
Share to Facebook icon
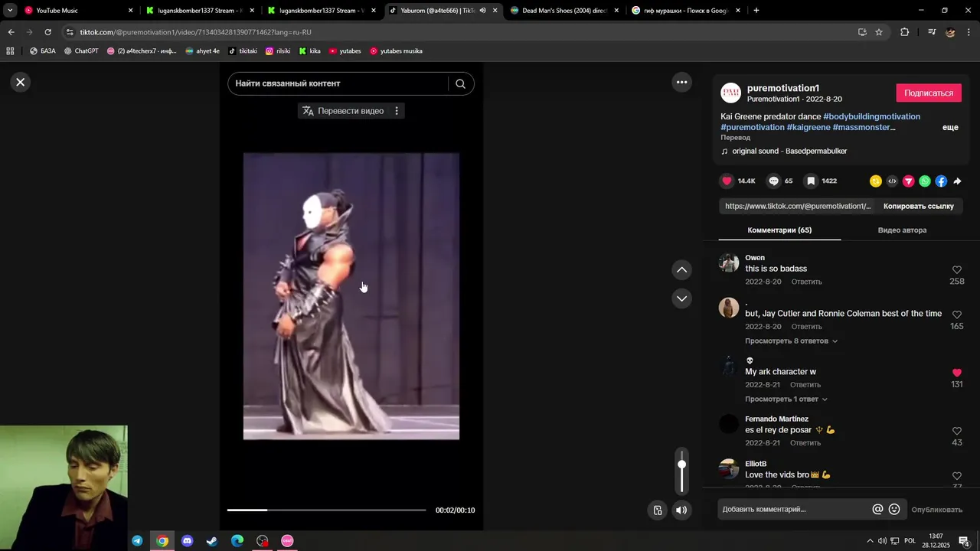[x=941, y=181]
